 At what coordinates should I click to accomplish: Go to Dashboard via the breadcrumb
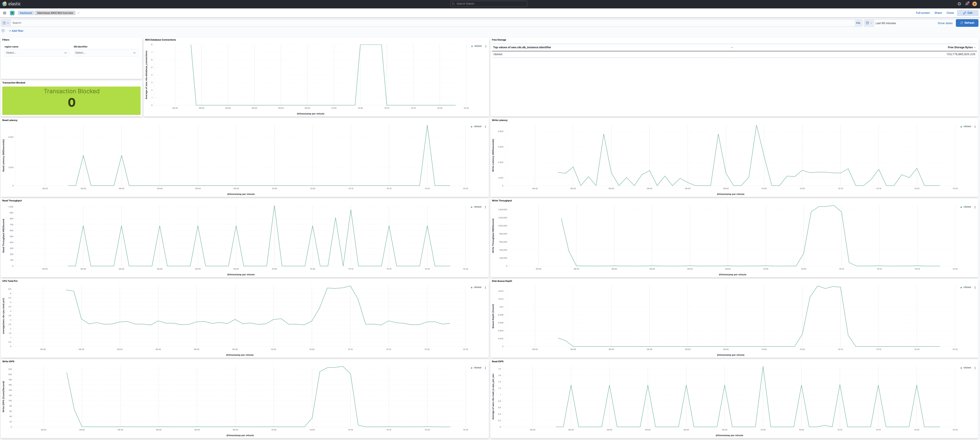25,13
